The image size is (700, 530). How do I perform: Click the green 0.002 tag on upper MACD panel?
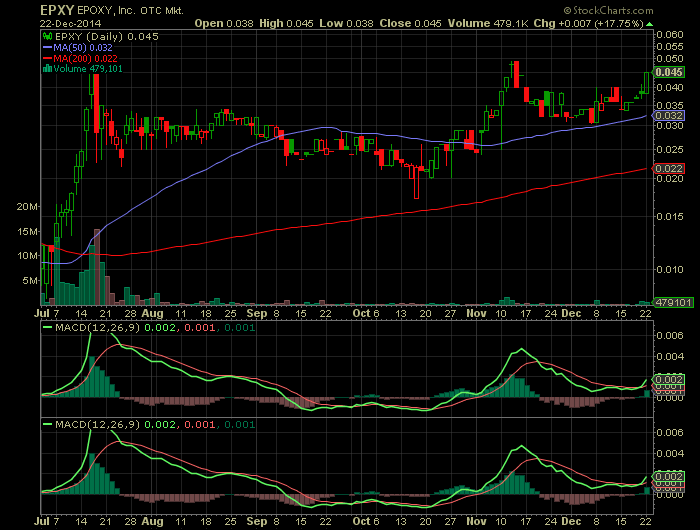(668, 380)
